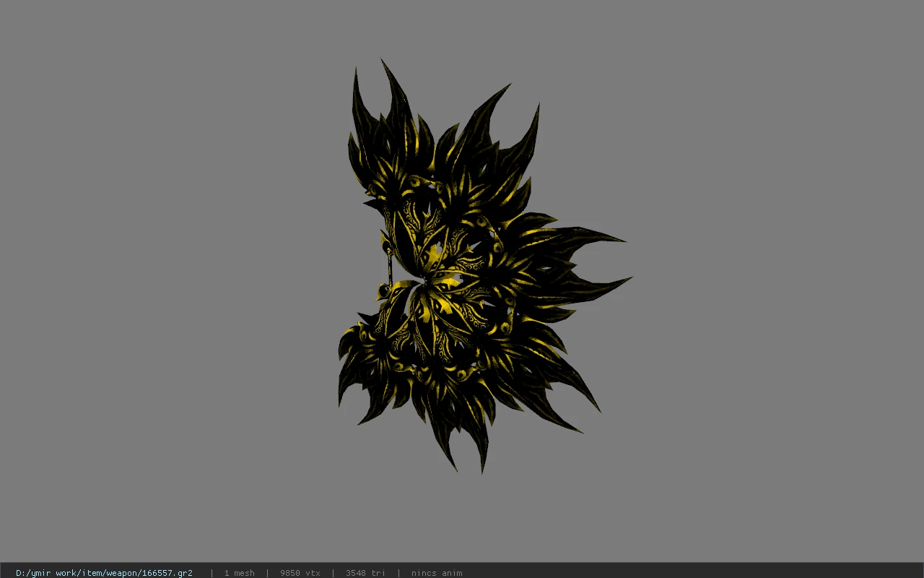Screen dimensions: 924x578
Task: Click the 'nincs anim' status entry
Action: [437, 573]
